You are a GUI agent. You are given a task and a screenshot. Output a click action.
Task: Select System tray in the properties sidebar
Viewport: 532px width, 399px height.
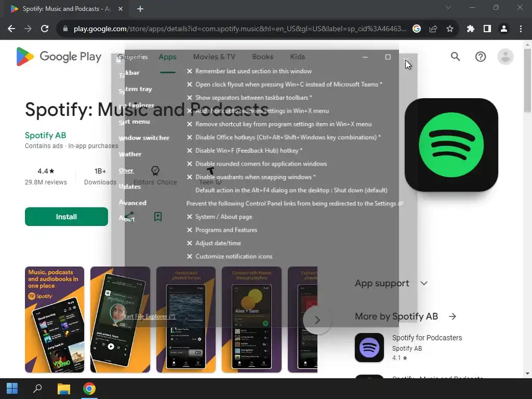136,89
